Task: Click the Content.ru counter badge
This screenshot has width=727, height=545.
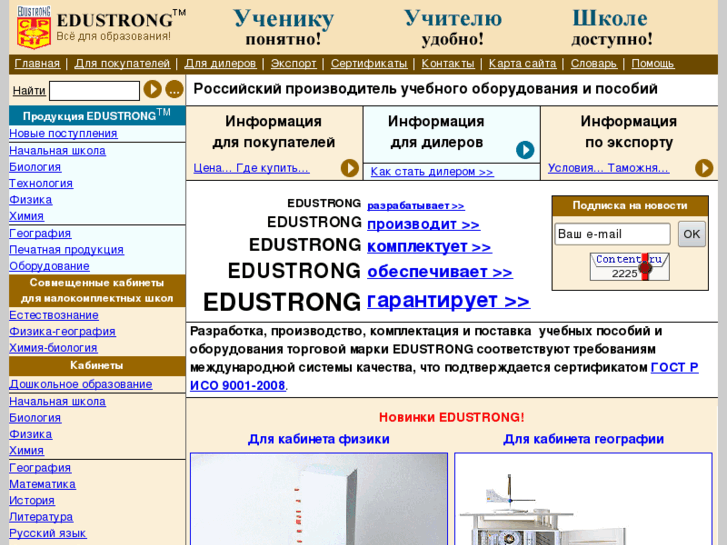Action: pyautogui.click(x=630, y=267)
